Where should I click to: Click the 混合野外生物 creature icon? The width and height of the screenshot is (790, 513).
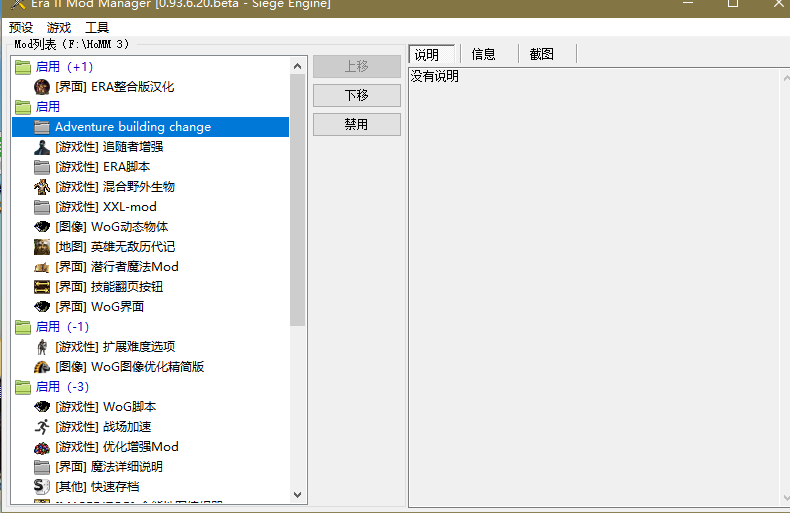point(42,187)
